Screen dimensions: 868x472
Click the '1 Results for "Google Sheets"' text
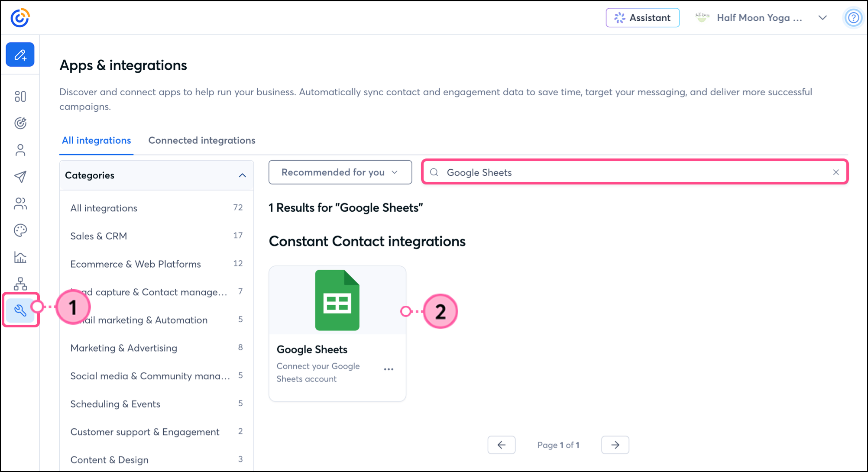346,208
